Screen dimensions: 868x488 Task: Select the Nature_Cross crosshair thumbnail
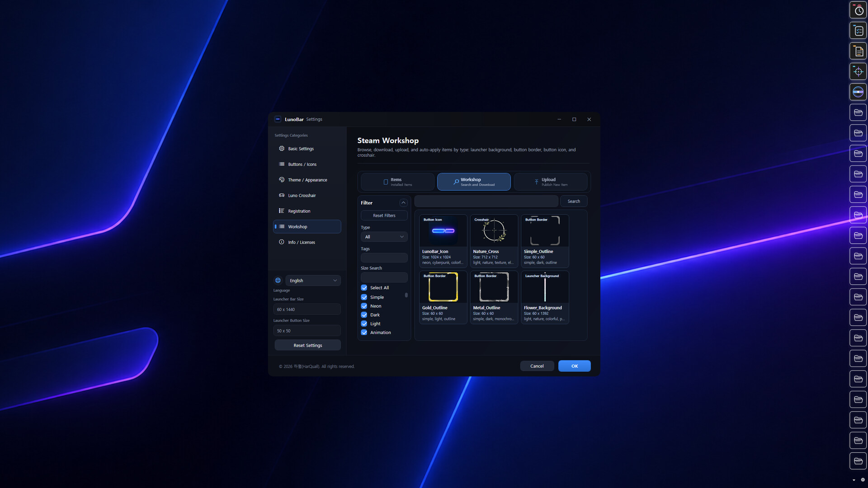(x=494, y=231)
